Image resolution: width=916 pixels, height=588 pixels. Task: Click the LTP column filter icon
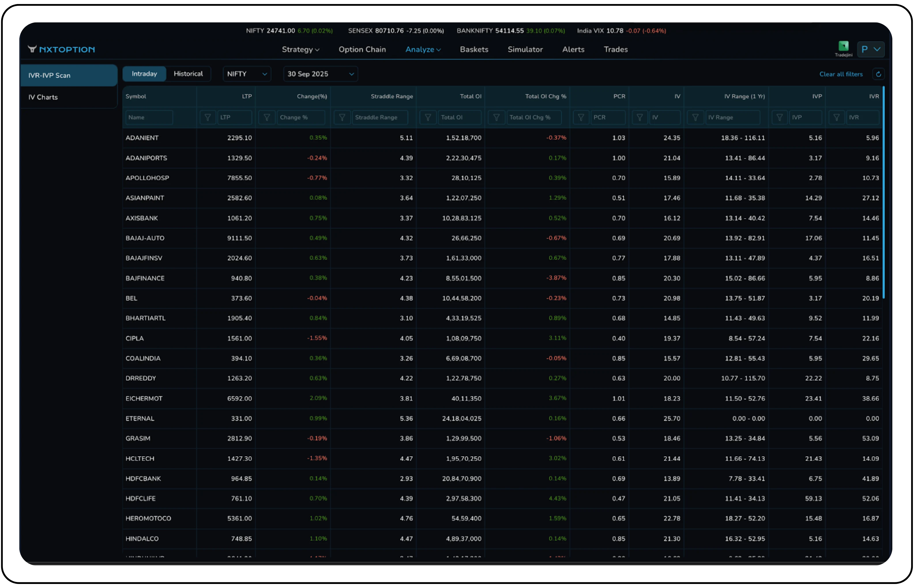point(207,117)
